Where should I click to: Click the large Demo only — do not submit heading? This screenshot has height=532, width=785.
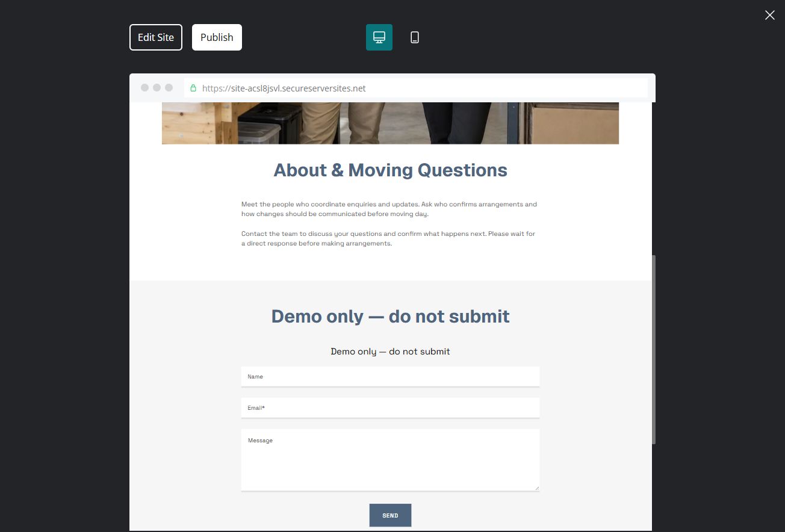[390, 317]
